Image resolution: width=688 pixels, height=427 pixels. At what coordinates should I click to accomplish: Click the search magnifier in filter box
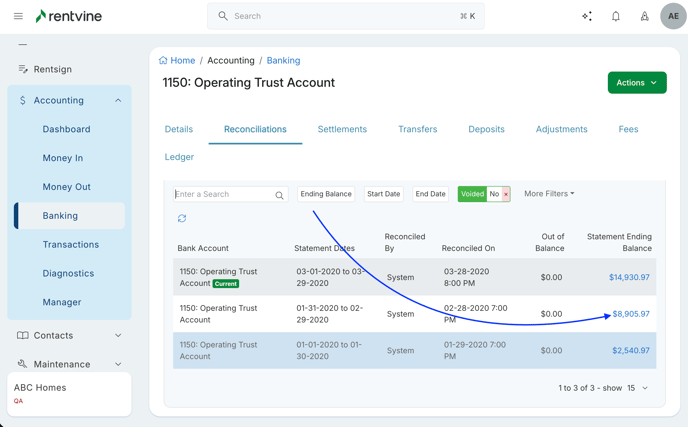coord(279,195)
